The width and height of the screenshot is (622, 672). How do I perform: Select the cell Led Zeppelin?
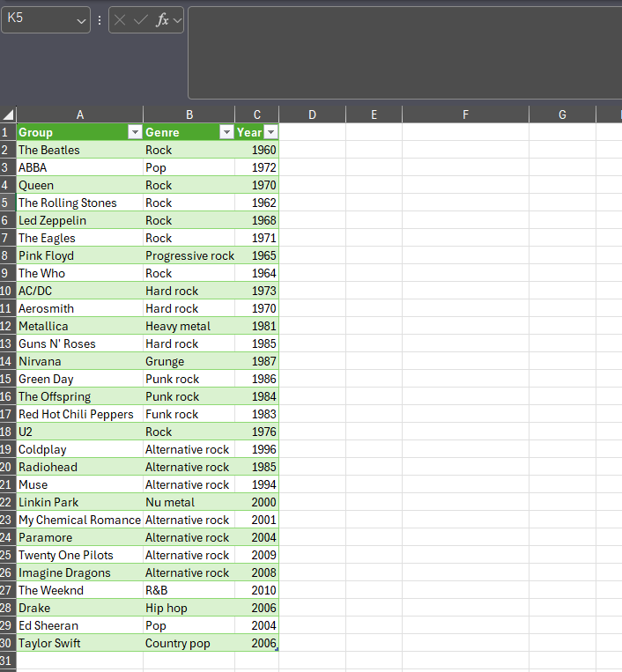tap(80, 220)
